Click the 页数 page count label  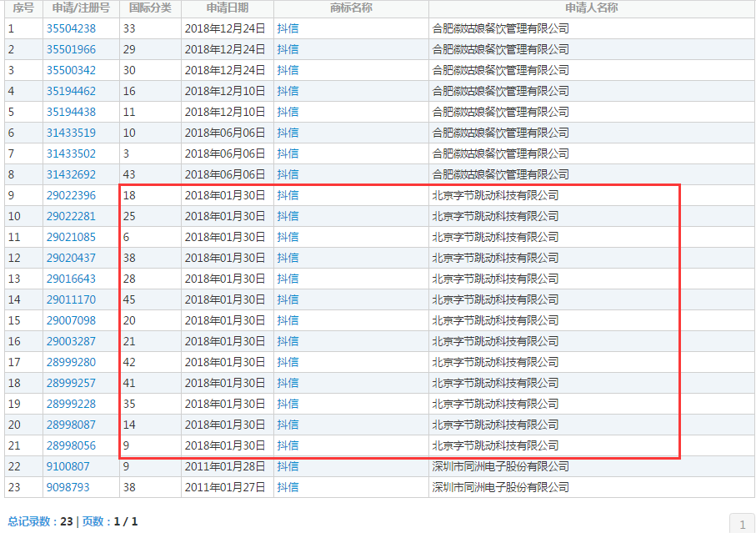tap(93, 521)
